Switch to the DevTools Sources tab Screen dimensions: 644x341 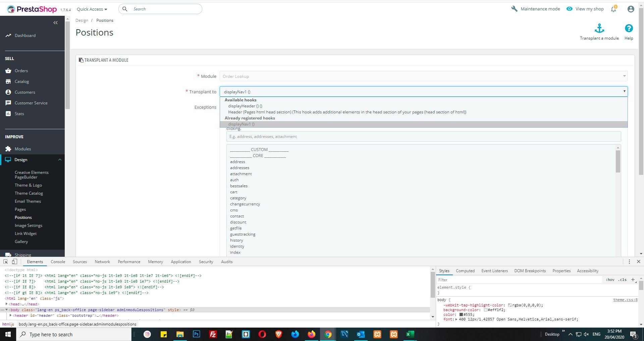click(80, 262)
